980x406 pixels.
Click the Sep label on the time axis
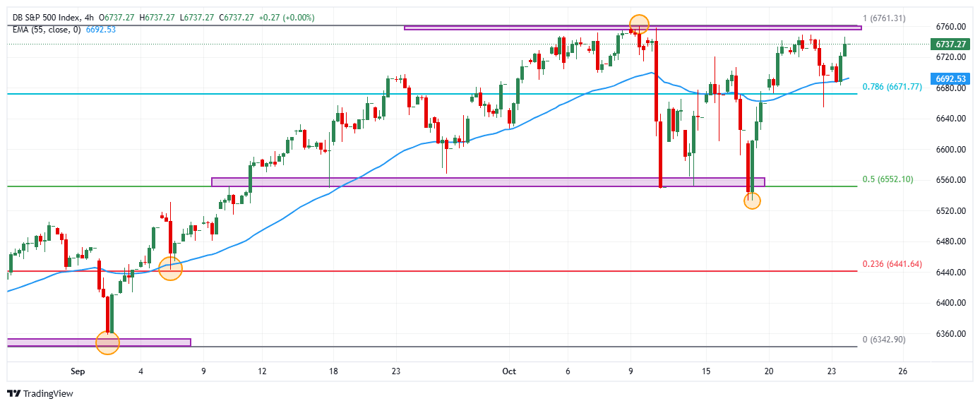[78, 371]
